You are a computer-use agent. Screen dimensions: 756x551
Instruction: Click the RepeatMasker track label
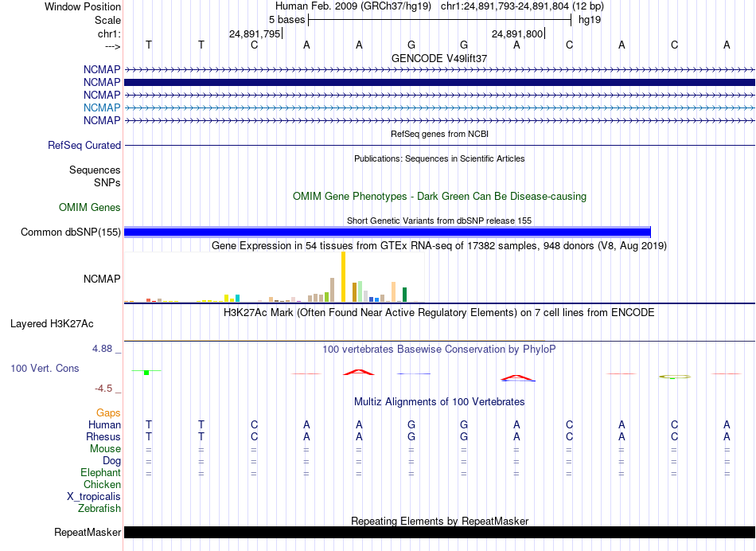[88, 533]
